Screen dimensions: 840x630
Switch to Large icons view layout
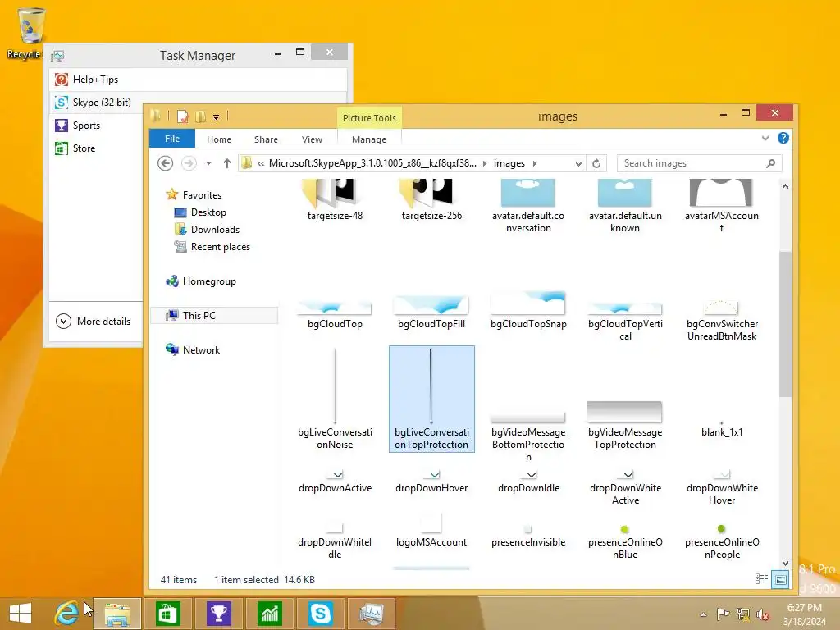tap(781, 579)
